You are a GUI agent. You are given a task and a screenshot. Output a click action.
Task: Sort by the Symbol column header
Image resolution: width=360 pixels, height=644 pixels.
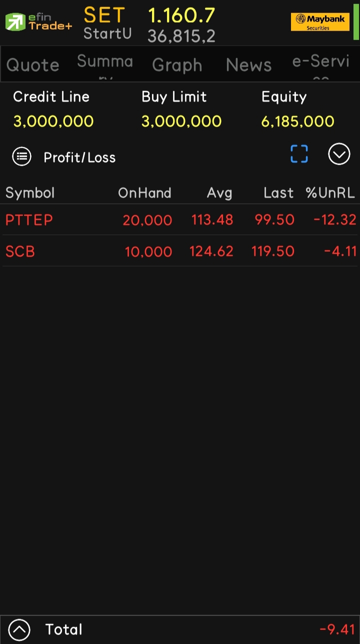click(30, 193)
